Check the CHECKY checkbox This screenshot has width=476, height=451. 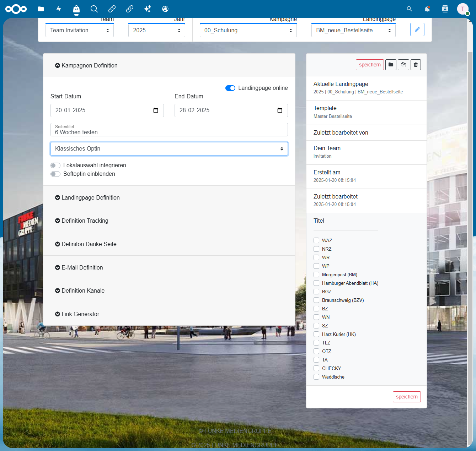click(x=316, y=368)
